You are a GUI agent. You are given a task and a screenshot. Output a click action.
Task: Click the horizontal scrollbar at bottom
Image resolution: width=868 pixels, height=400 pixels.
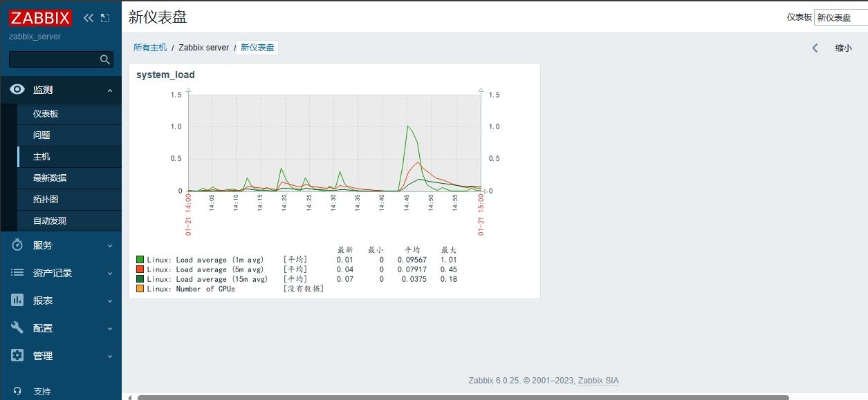point(462,397)
